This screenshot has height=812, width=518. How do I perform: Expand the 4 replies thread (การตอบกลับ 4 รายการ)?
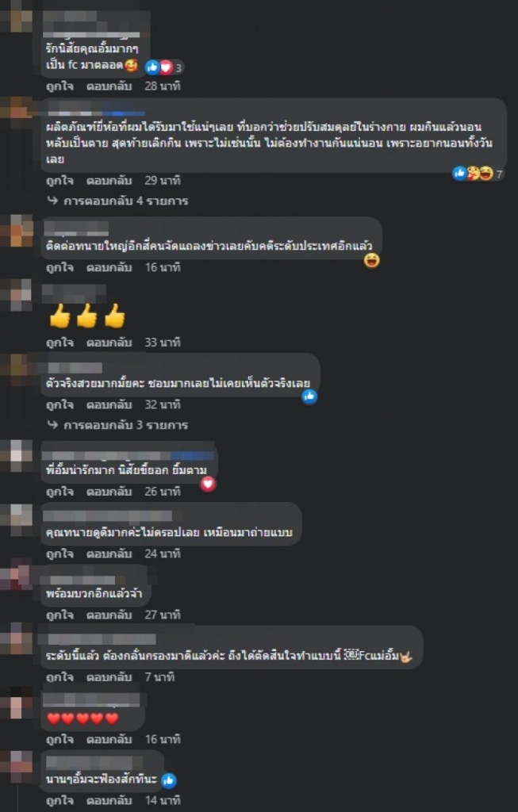tap(117, 201)
